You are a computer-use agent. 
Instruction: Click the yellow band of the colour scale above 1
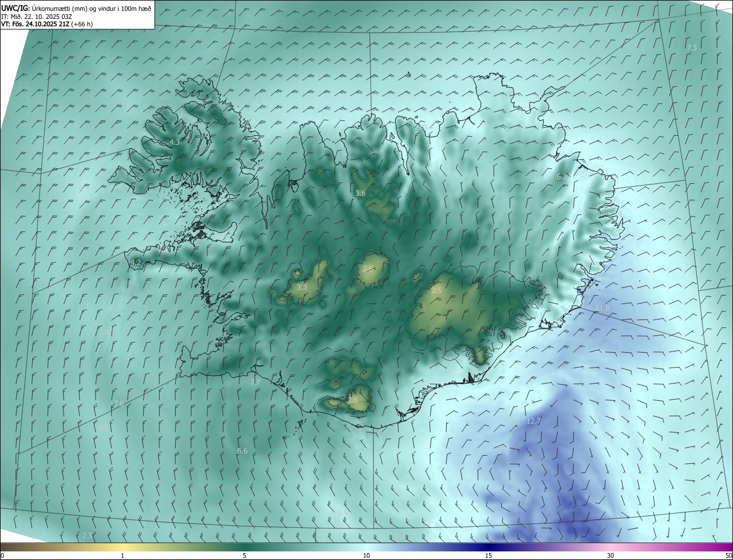[123, 547]
